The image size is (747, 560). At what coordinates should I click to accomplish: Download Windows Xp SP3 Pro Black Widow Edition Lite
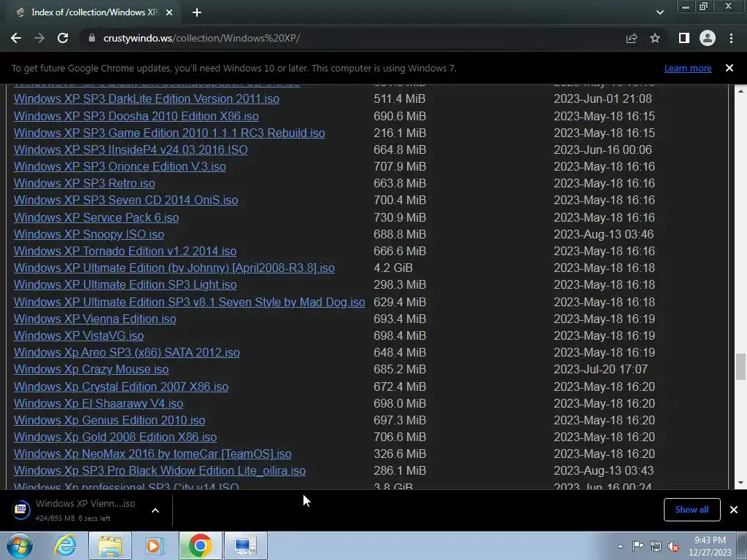(160, 470)
